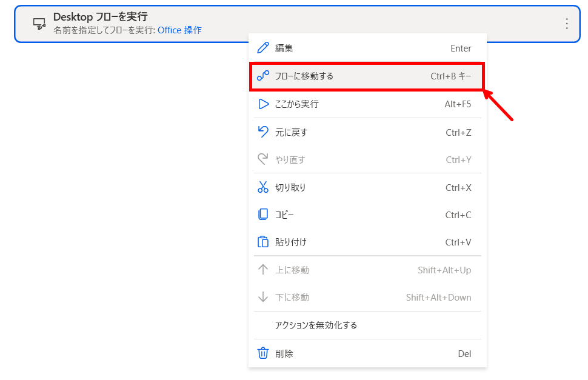Click the 削除 menu entry text

(284, 354)
